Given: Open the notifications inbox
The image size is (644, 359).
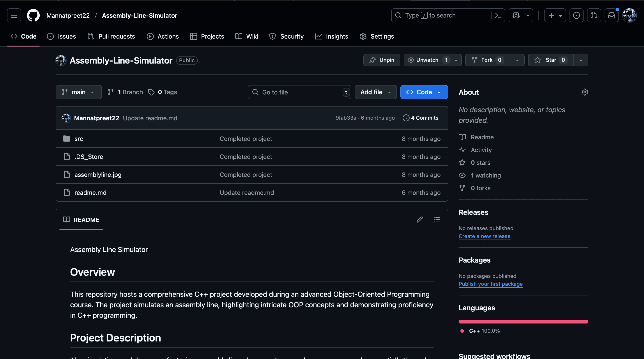Looking at the screenshot, I should (x=611, y=16).
